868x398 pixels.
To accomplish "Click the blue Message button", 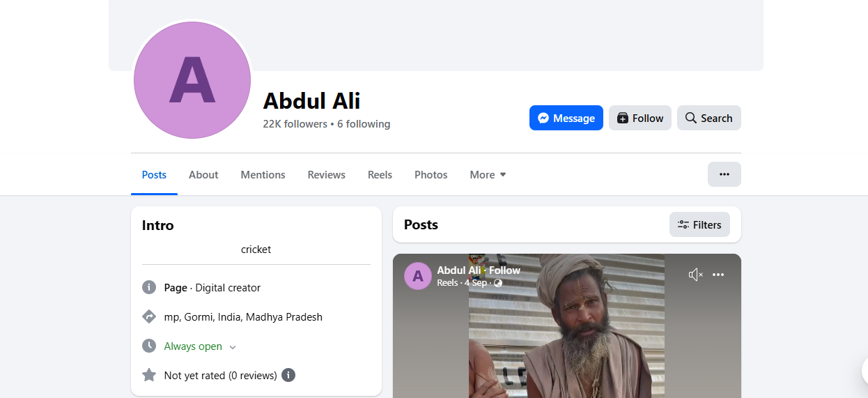I will point(566,118).
